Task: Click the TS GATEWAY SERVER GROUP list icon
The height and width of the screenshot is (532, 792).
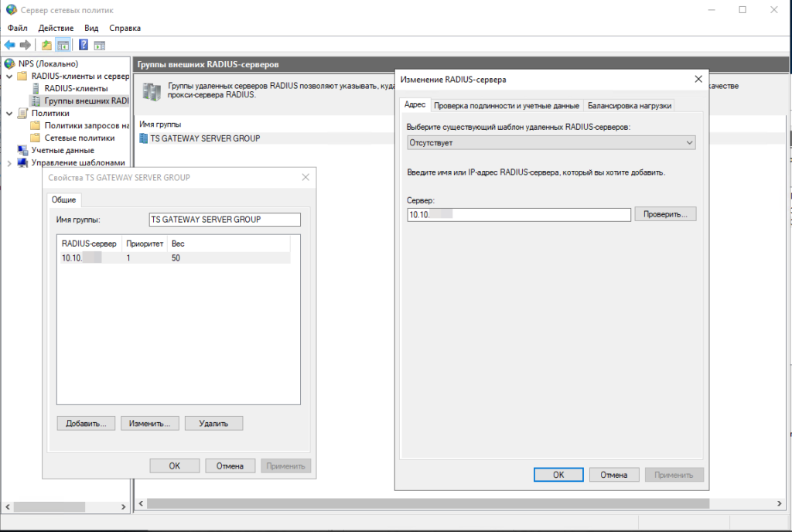Action: click(x=144, y=138)
